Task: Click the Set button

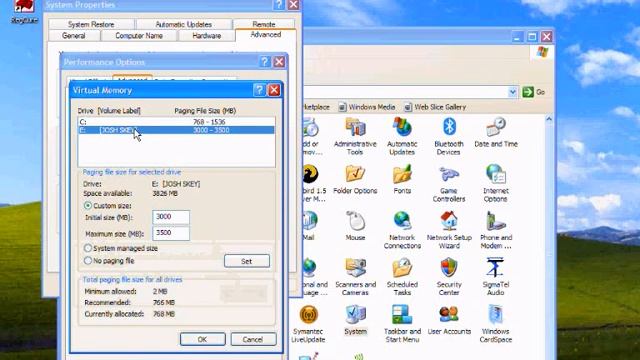Action: click(x=247, y=261)
